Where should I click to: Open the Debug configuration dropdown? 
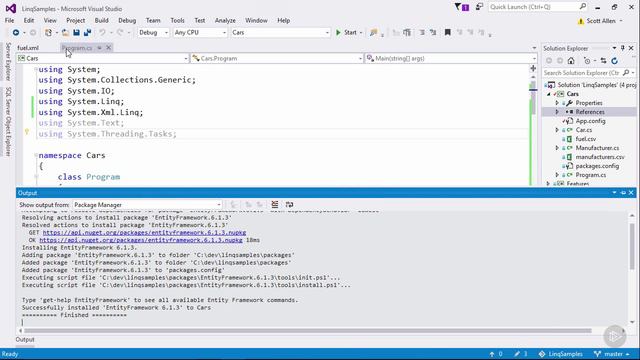[x=153, y=32]
